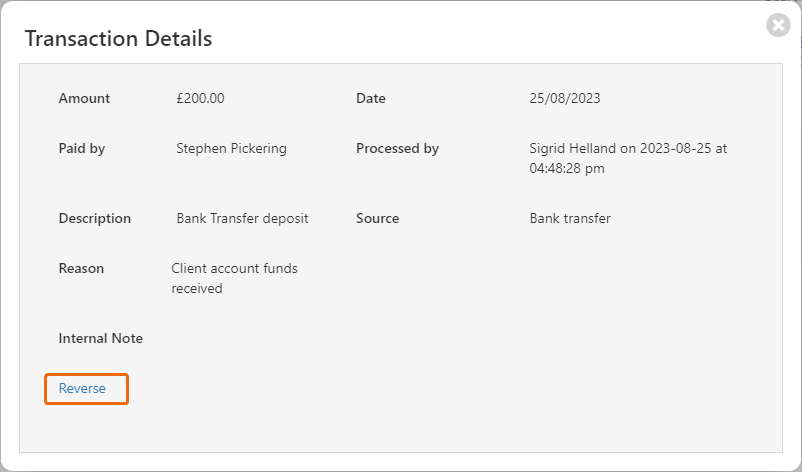Select the Client account funds received text
Image resolution: width=802 pixels, height=472 pixels.
pos(234,279)
